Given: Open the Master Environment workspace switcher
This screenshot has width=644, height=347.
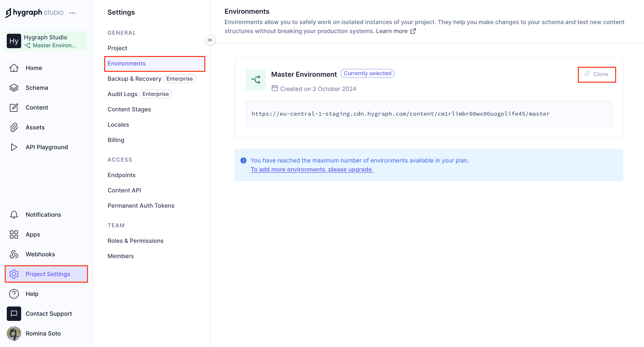Looking at the screenshot, I should [46, 41].
